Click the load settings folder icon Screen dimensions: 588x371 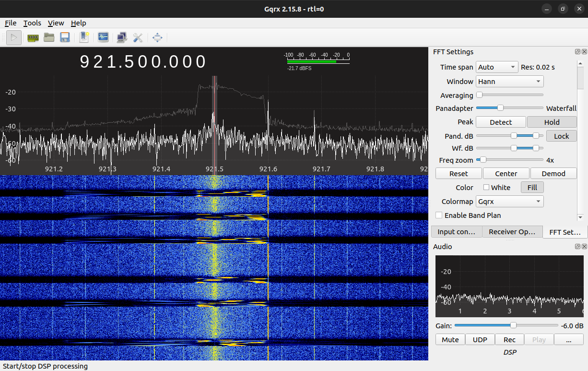[49, 37]
